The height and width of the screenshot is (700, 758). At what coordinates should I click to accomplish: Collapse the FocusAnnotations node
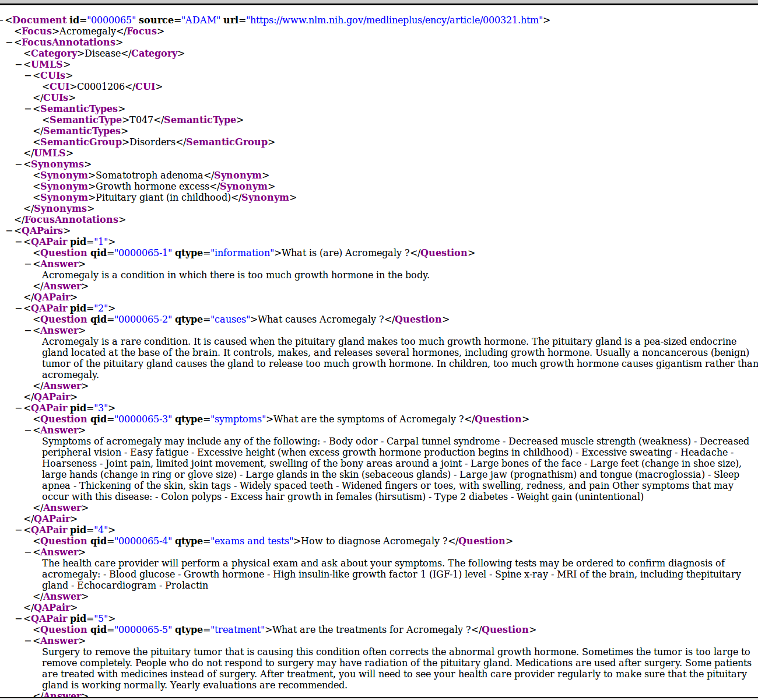point(9,42)
